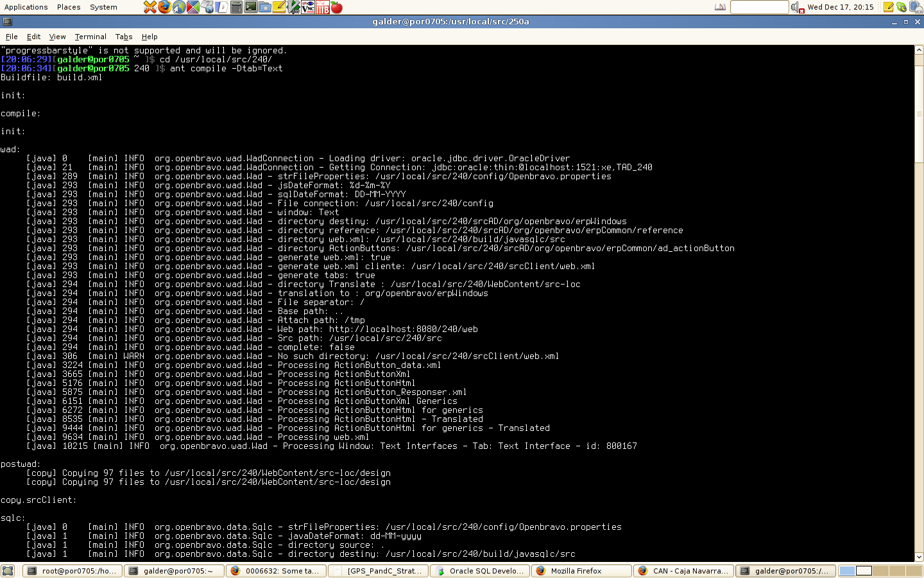
Task: Launch the VNC viewer icon
Action: [308, 7]
